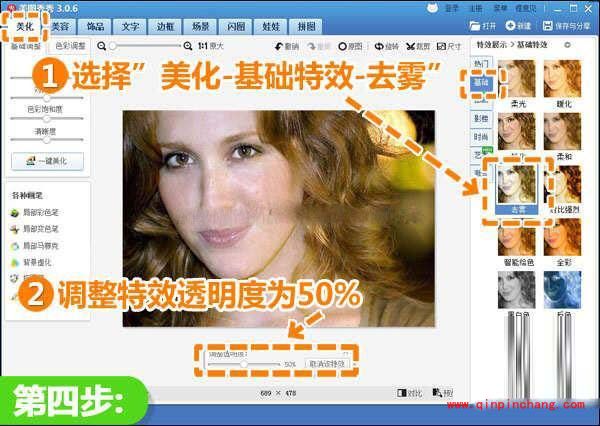Select the 色彩调整 color adjustment sub-tab
The height and width of the screenshot is (426, 600).
[x=70, y=46]
